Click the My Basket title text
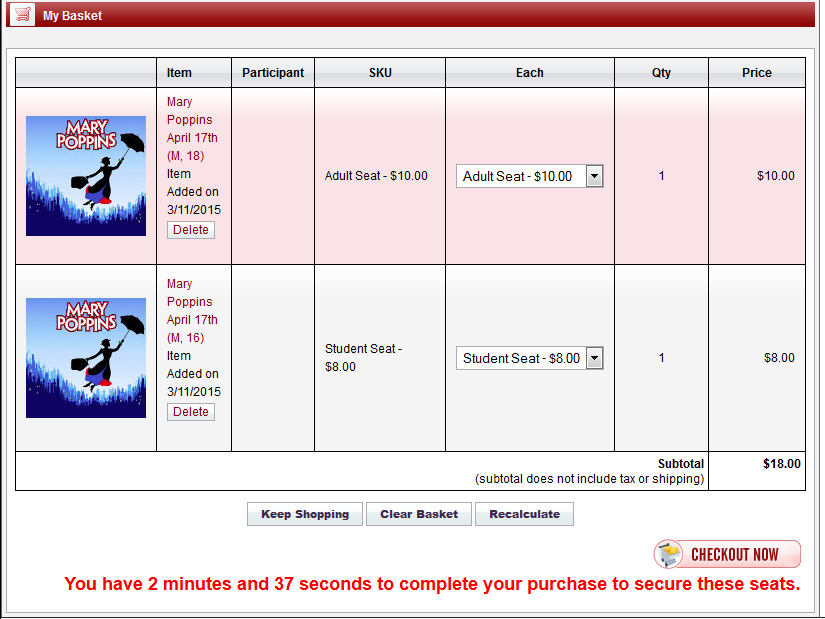This screenshot has width=825, height=619. [x=72, y=16]
